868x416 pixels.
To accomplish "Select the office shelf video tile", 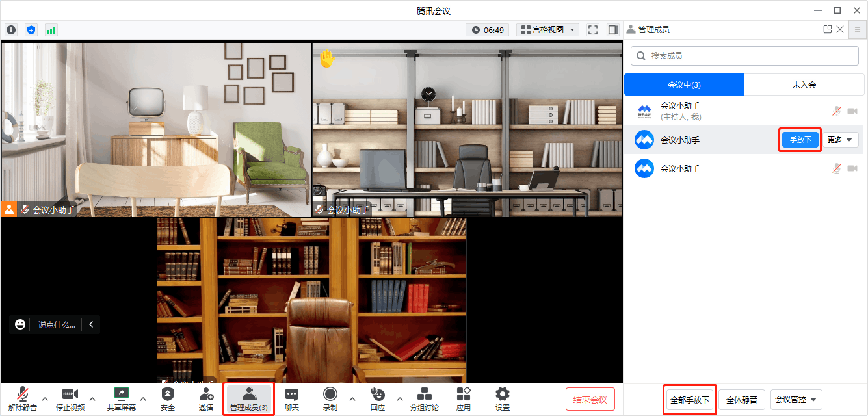I will click(467, 129).
